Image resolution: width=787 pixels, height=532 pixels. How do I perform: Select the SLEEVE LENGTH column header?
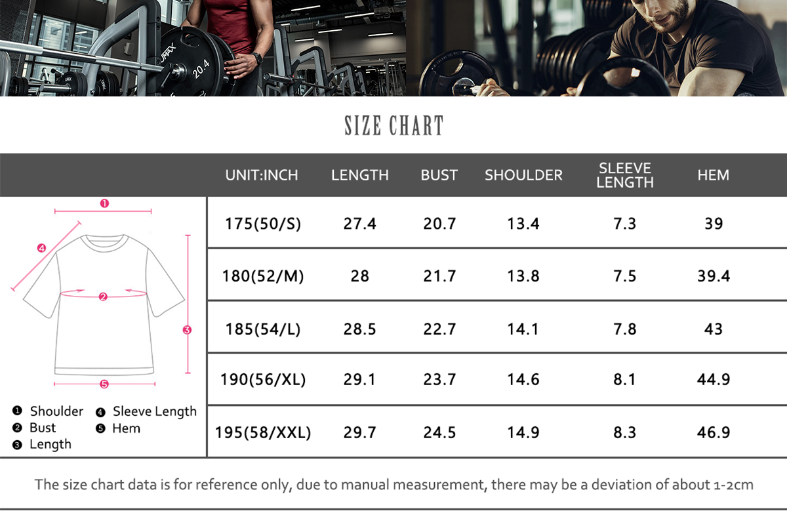click(x=625, y=175)
